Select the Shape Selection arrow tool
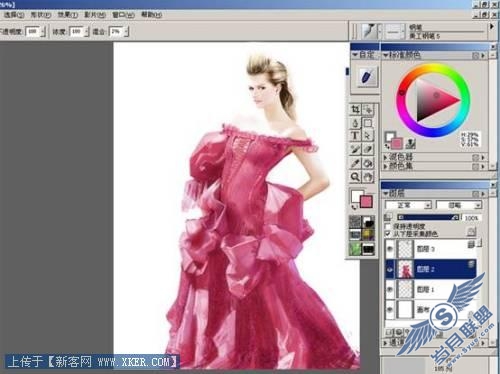500x374 pixels. click(x=368, y=136)
